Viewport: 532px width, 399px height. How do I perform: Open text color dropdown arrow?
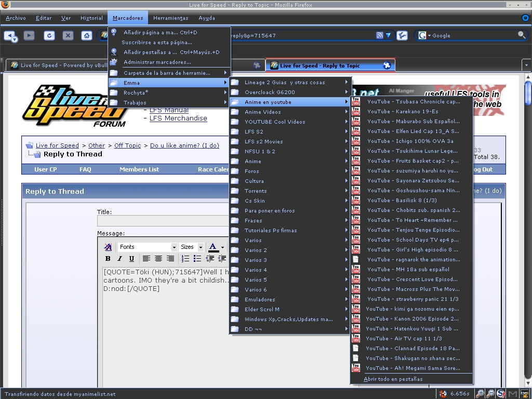point(222,247)
